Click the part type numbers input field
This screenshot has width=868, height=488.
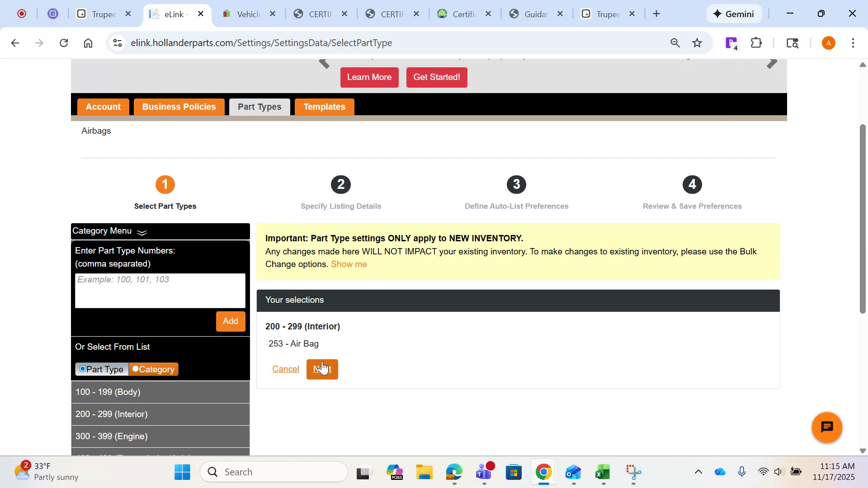coord(160,291)
